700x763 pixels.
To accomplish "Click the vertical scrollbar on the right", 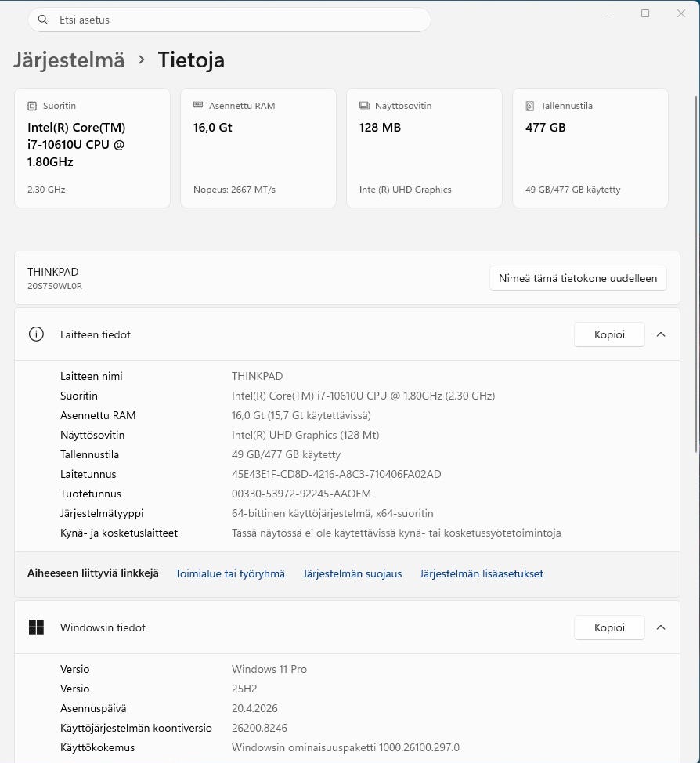I will (696, 274).
